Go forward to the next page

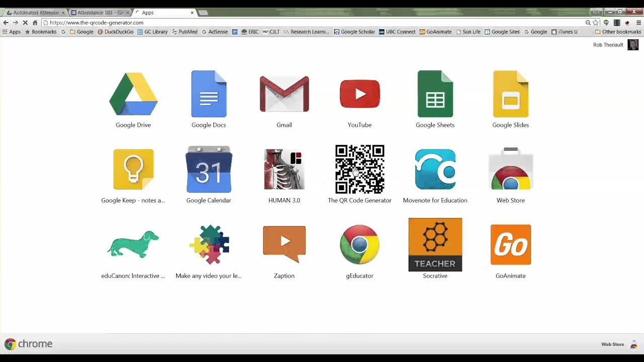coord(16,23)
